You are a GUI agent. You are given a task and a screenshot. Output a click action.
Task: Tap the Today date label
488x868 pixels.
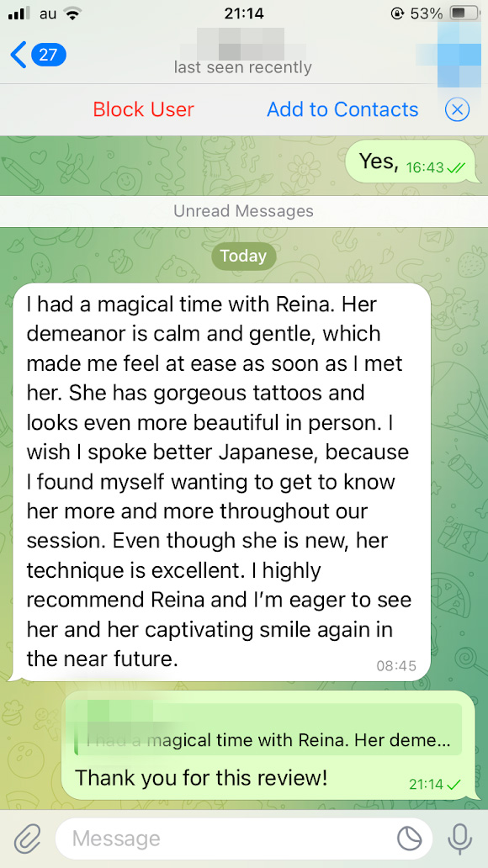click(x=243, y=257)
